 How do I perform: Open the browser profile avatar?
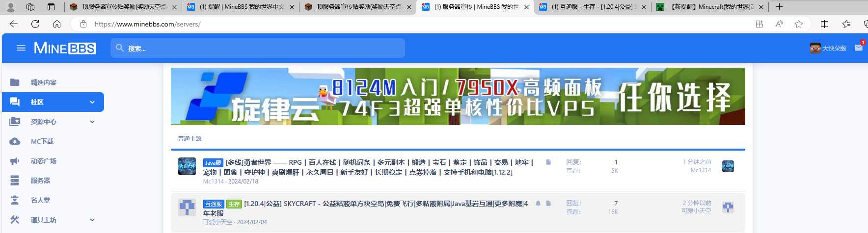click(10, 7)
